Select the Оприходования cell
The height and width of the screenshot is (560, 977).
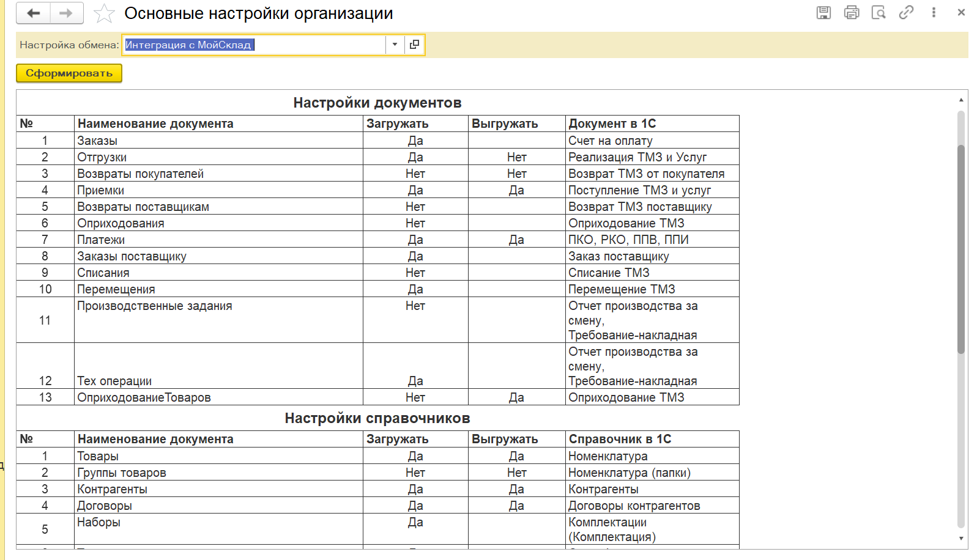coord(218,223)
